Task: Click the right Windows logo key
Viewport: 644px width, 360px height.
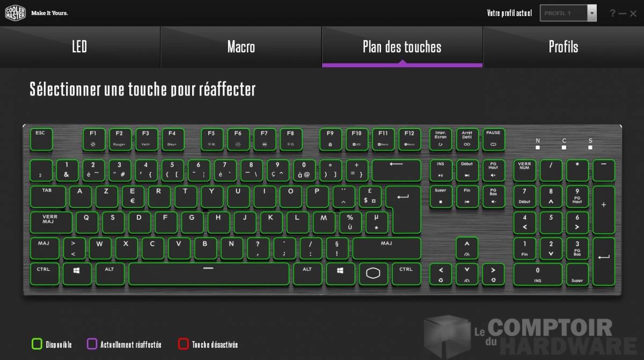Action: click(x=341, y=274)
